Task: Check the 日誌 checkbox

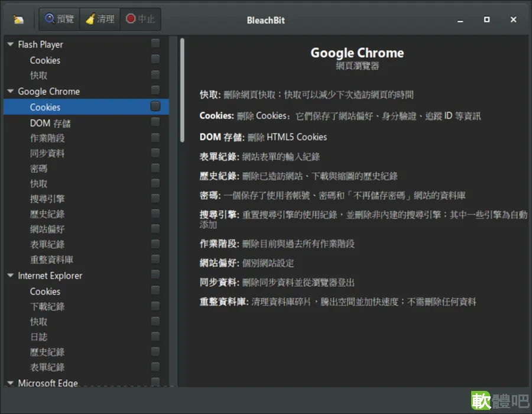Action: pos(155,337)
